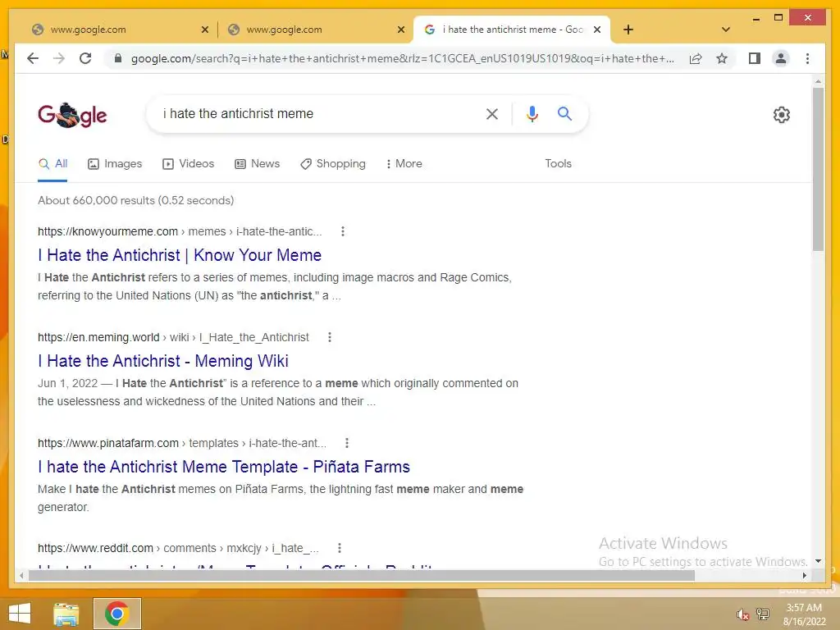This screenshot has height=630, width=840.
Task: Click the scroll up arrow
Action: [818, 81]
